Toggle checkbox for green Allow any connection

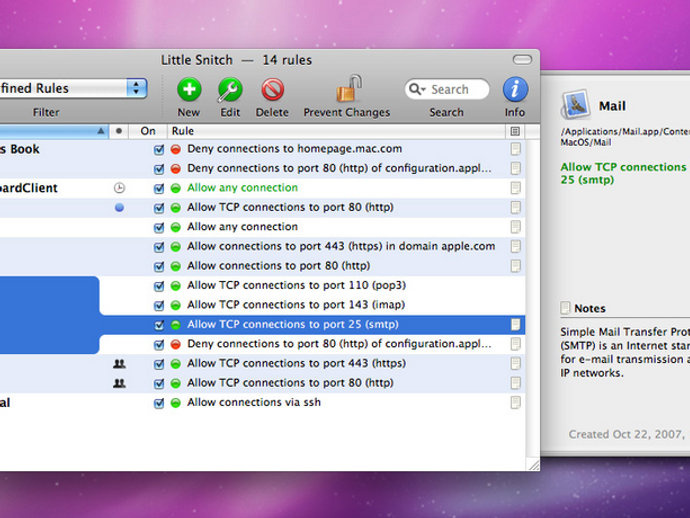159,188
